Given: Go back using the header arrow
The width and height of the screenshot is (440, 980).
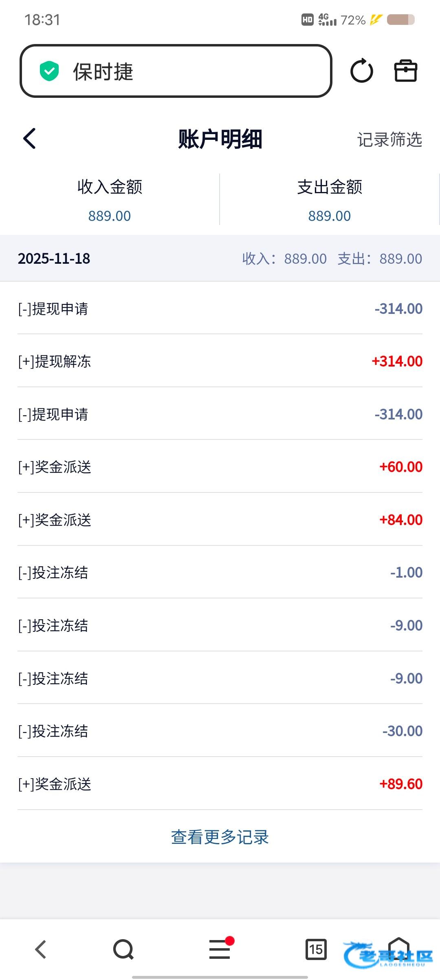Looking at the screenshot, I should (30, 139).
